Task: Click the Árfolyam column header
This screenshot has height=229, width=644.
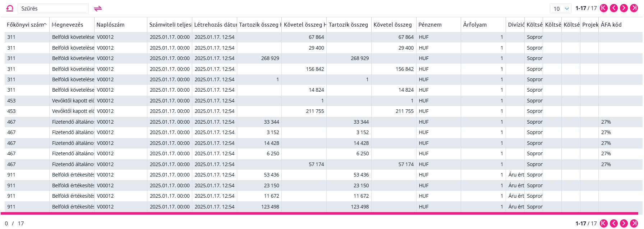Action: (x=483, y=25)
